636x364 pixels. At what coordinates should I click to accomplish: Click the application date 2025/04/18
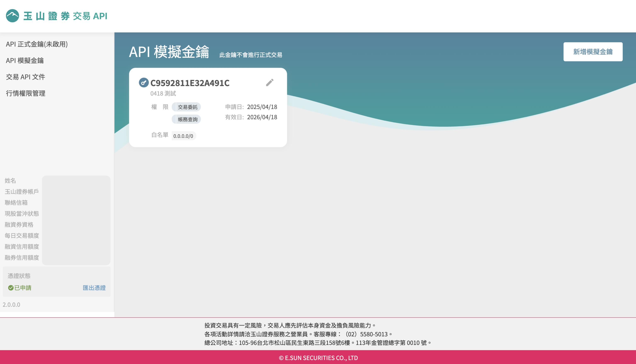tap(262, 107)
